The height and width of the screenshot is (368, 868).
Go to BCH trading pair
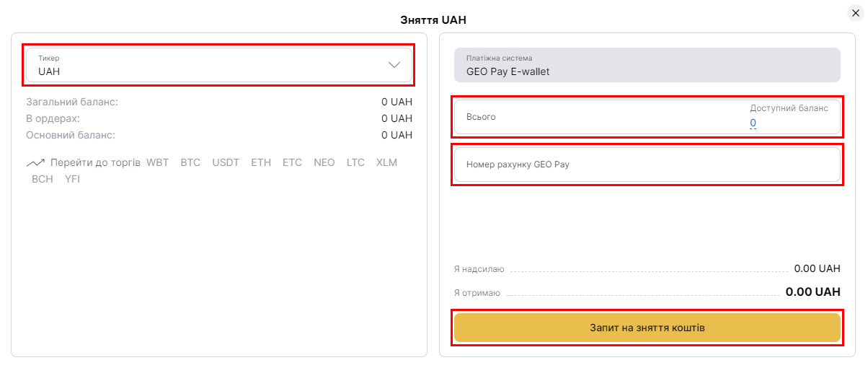43,179
